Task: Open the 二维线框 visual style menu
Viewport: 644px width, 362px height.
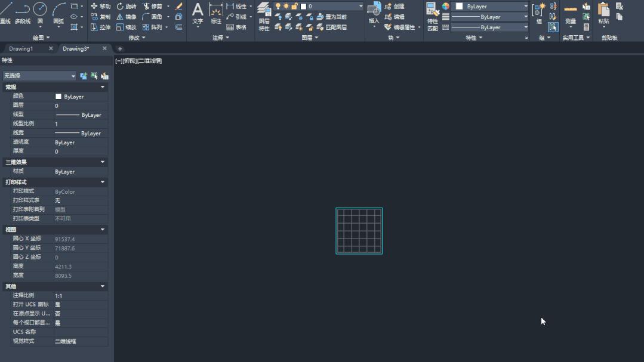Action: tap(150, 61)
